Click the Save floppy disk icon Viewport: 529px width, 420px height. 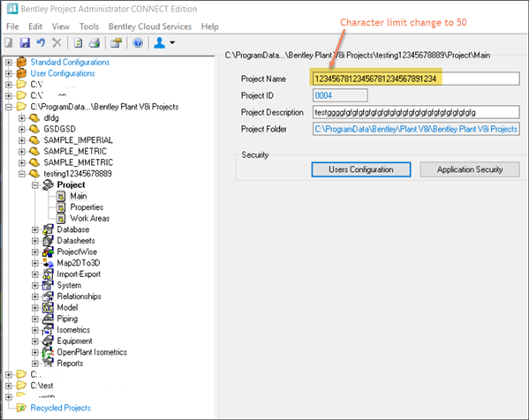click(25, 43)
